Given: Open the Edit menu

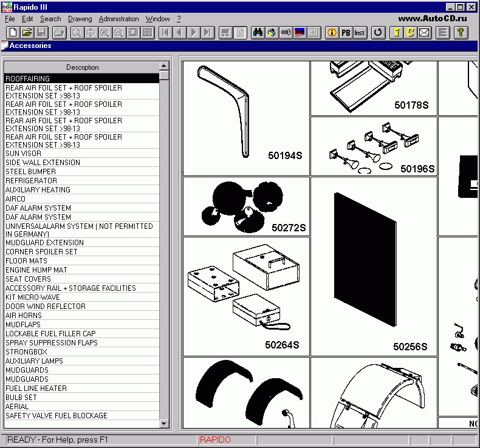Looking at the screenshot, I should point(27,19).
